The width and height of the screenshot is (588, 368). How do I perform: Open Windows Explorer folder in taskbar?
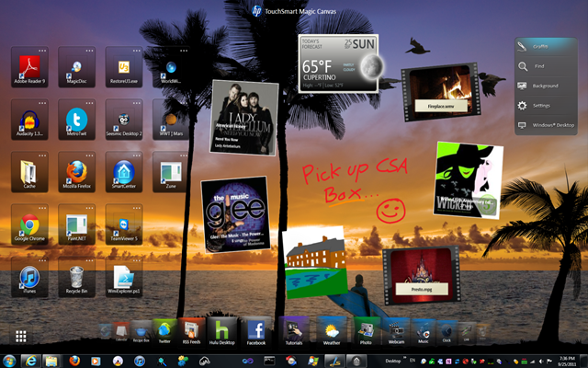(51, 361)
